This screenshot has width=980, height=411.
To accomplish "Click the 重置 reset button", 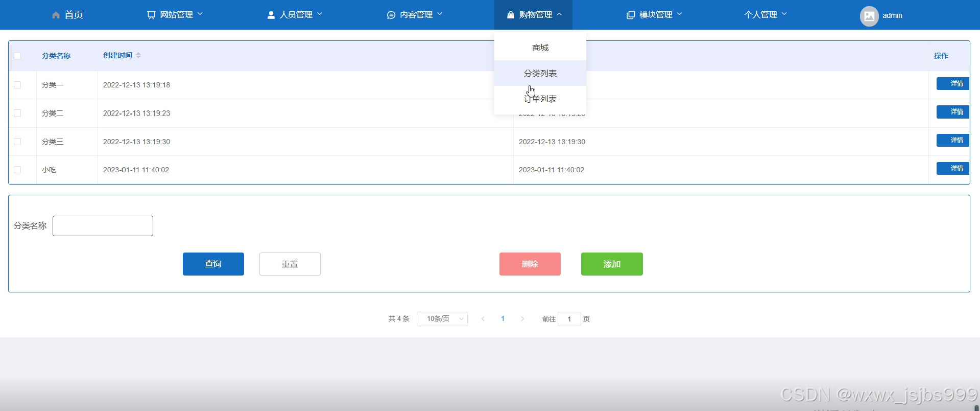I will [290, 264].
